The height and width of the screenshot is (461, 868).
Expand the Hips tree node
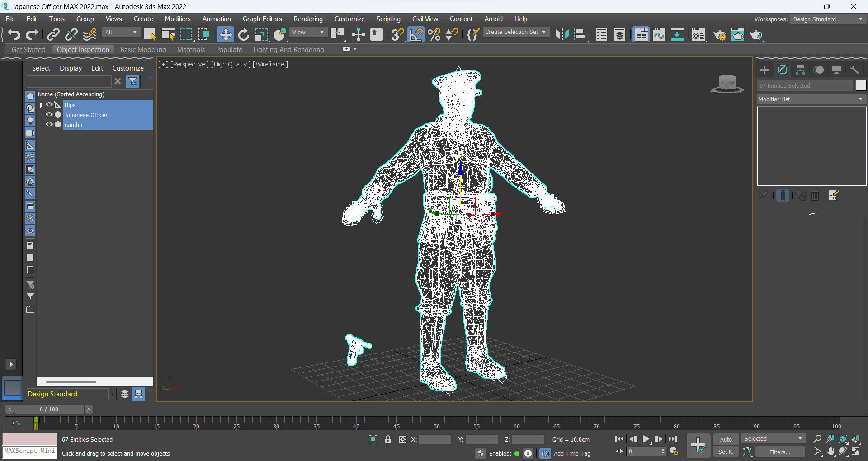pos(41,105)
